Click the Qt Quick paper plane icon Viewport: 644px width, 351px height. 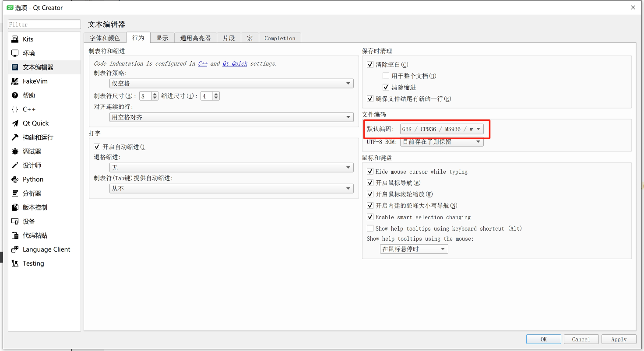(x=15, y=123)
